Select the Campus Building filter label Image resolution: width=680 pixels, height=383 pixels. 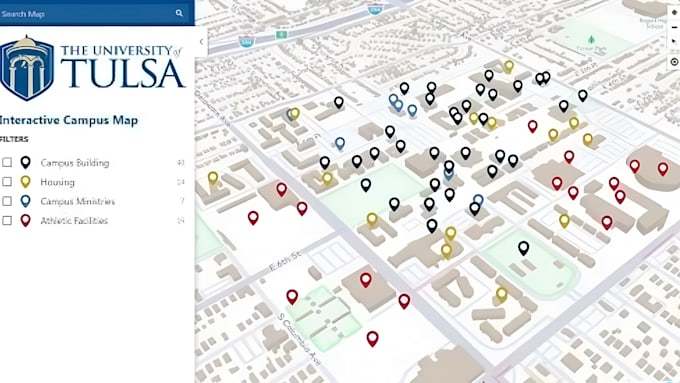(75, 163)
